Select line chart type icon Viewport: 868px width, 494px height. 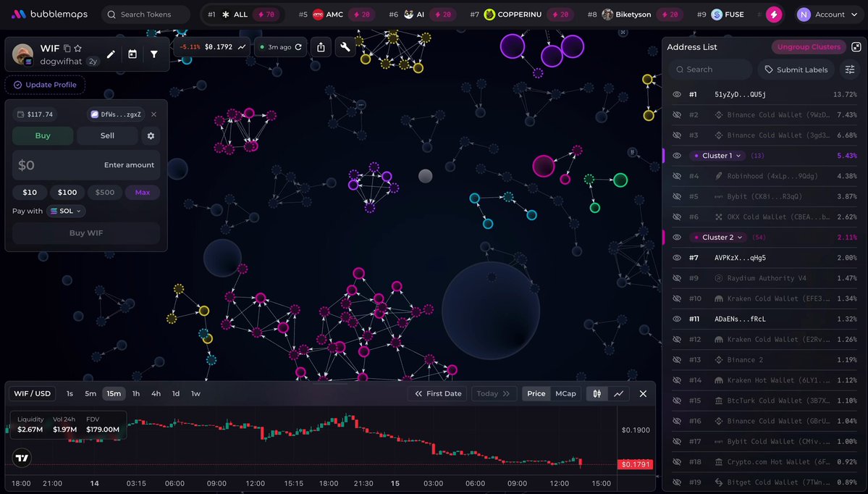click(x=618, y=394)
